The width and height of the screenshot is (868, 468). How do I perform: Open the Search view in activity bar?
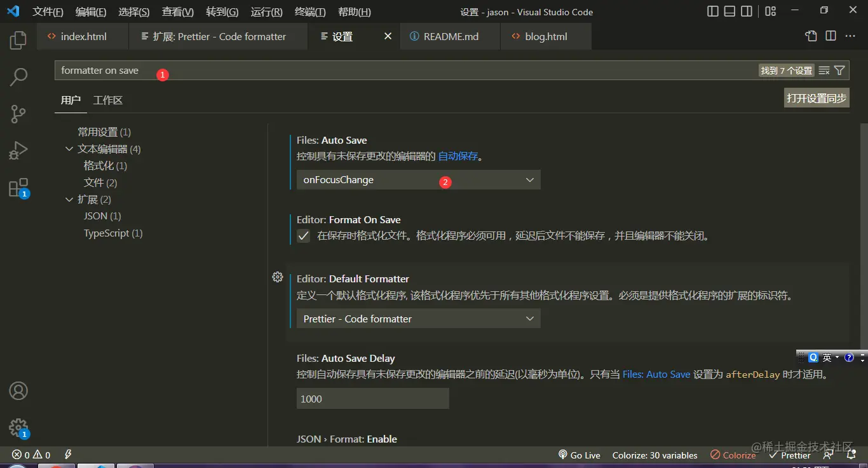(18, 77)
